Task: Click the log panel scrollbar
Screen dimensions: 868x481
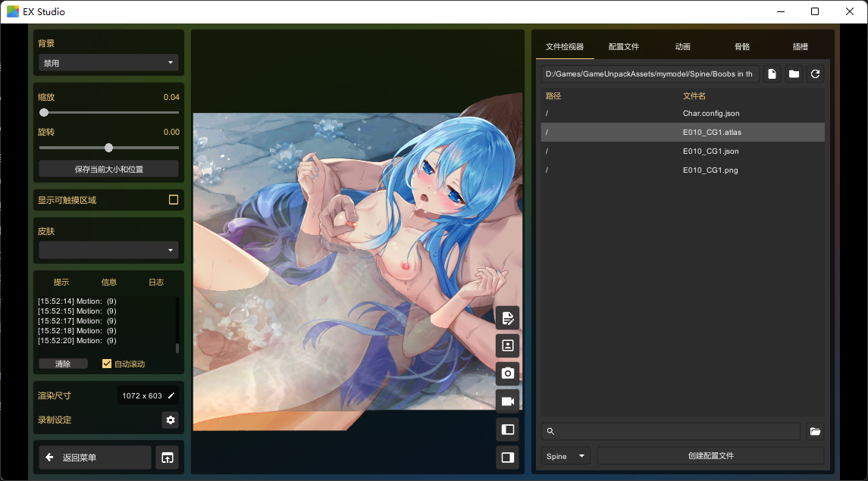Action: [x=177, y=348]
